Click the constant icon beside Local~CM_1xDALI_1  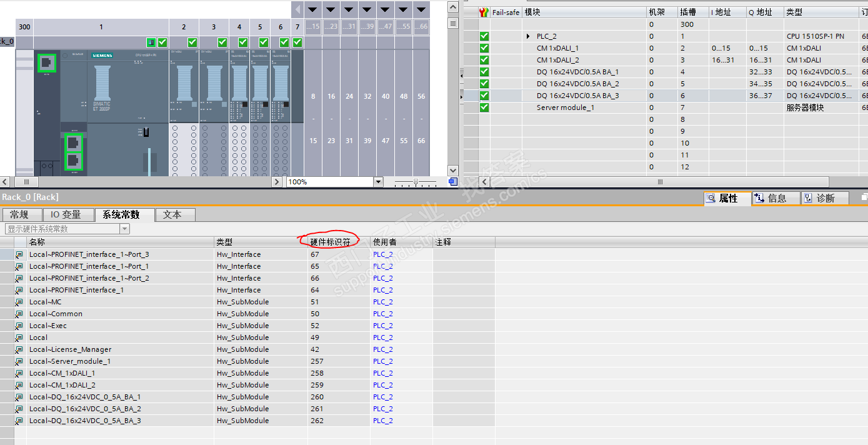point(19,374)
